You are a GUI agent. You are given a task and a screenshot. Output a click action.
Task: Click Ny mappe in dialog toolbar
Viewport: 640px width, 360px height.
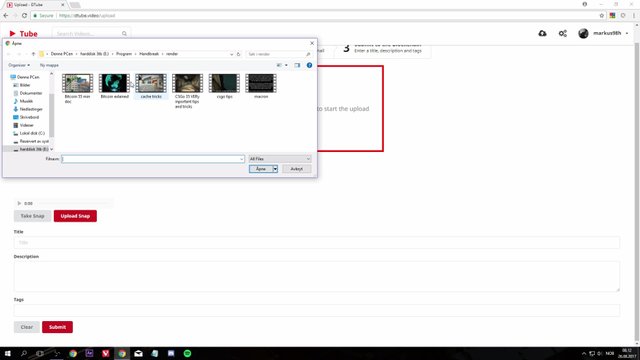[x=49, y=65]
